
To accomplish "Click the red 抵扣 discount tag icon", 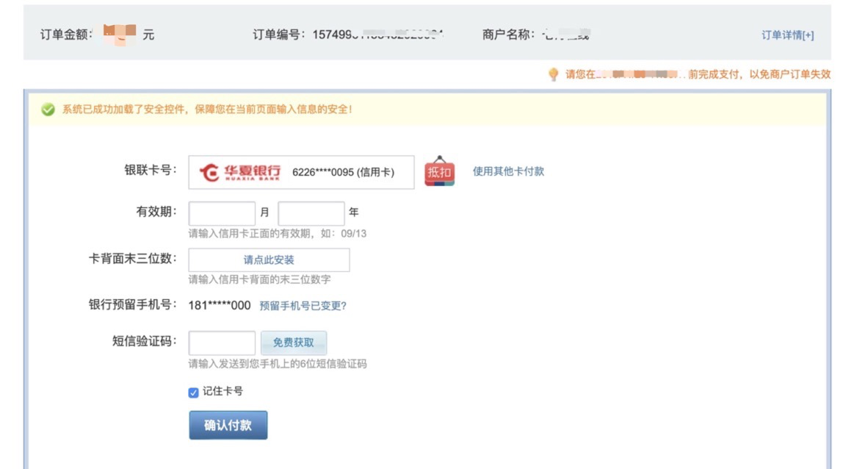I will pos(440,171).
